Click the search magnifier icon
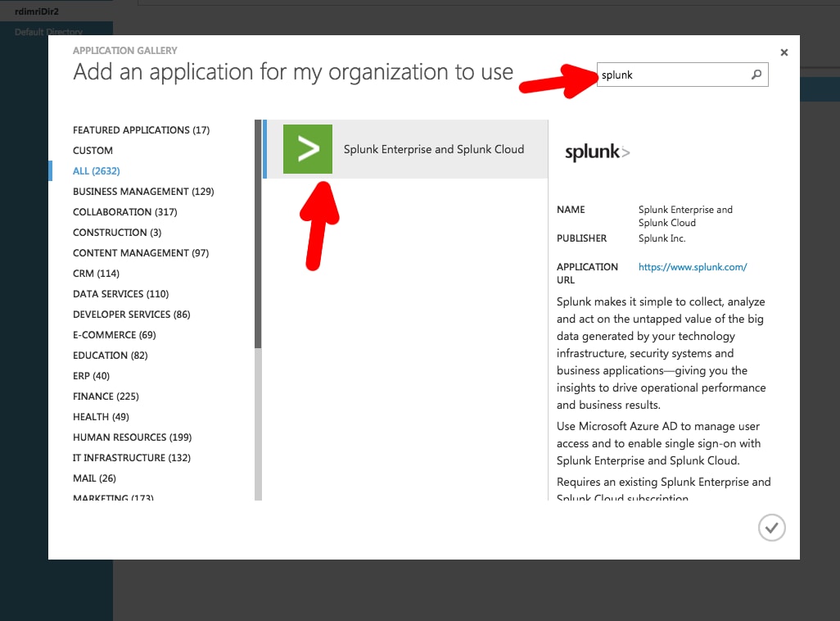Image resolution: width=840 pixels, height=621 pixels. pyautogui.click(x=756, y=75)
